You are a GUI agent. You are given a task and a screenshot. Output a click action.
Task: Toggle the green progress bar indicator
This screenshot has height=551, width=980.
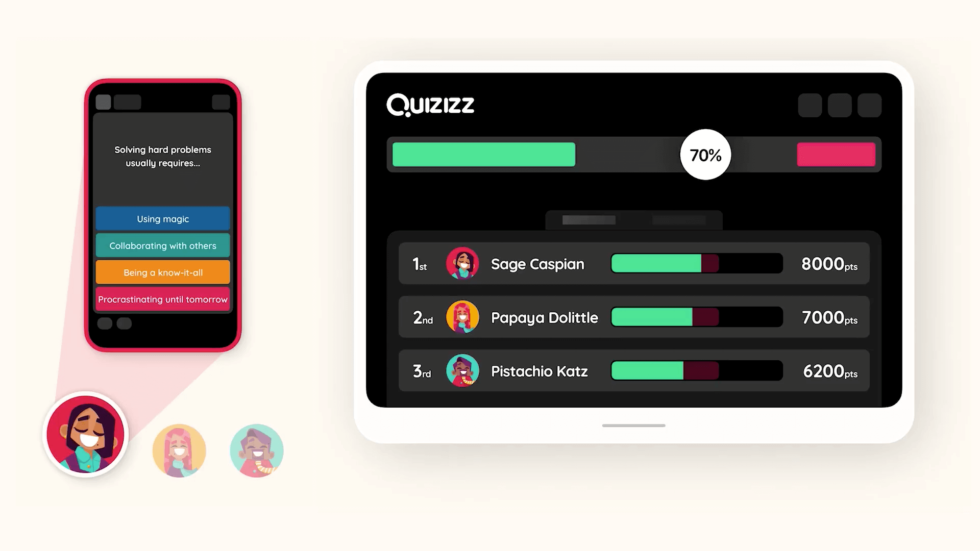[x=482, y=155]
